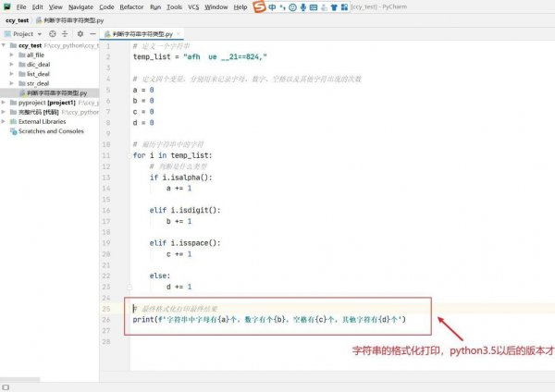
Task: Expand the all_file folder arrow
Action: tap(12, 55)
